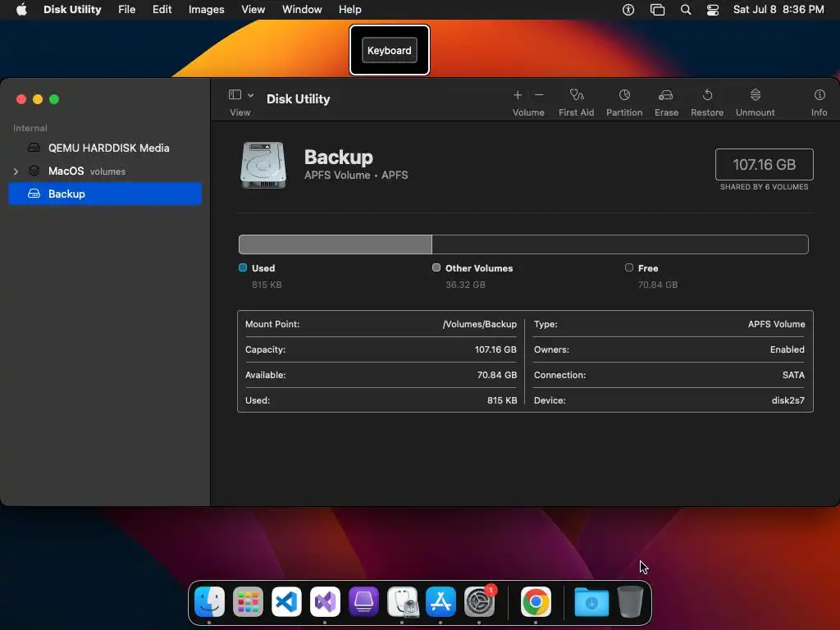
Task: Open Visual Studio Code from the Dock
Action: [286, 601]
